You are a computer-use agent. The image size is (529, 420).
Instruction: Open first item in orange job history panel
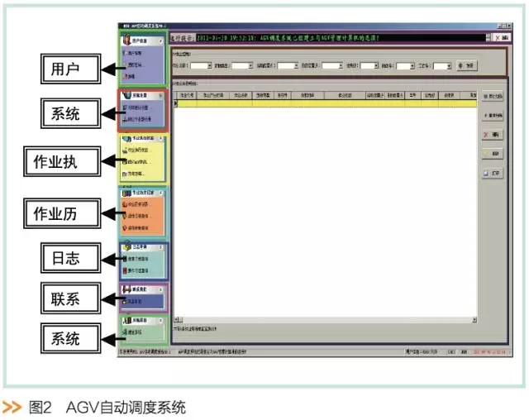point(139,203)
